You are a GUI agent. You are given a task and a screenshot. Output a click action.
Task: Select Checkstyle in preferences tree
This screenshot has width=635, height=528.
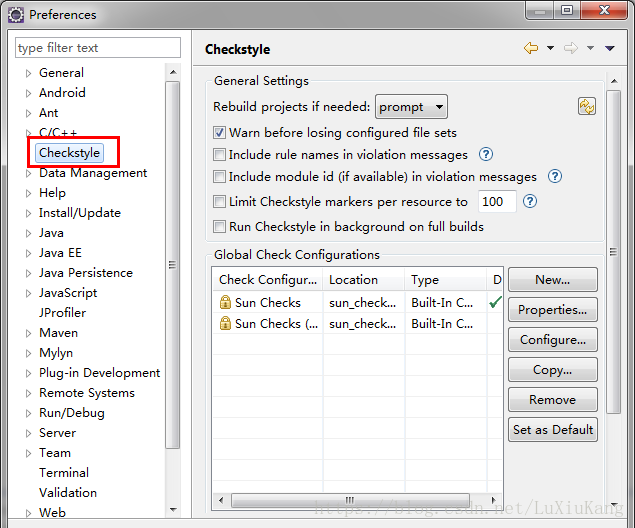pyautogui.click(x=69, y=153)
